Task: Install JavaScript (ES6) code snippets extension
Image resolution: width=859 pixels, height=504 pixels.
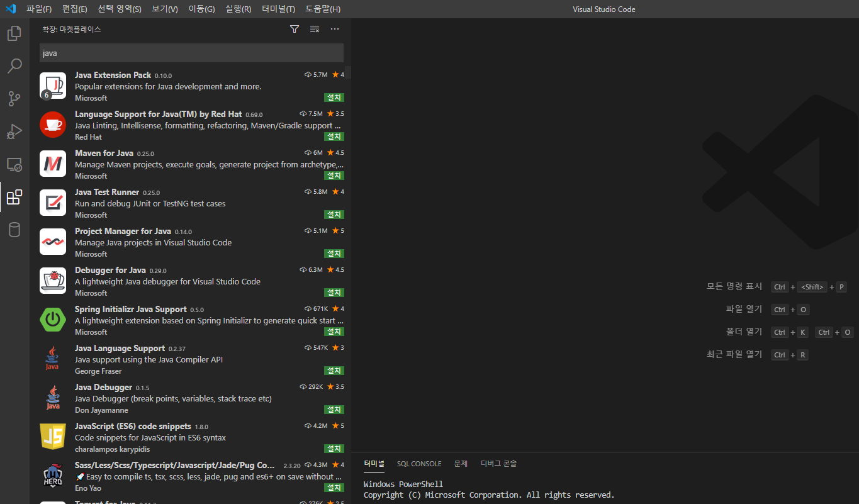Action: tap(334, 449)
